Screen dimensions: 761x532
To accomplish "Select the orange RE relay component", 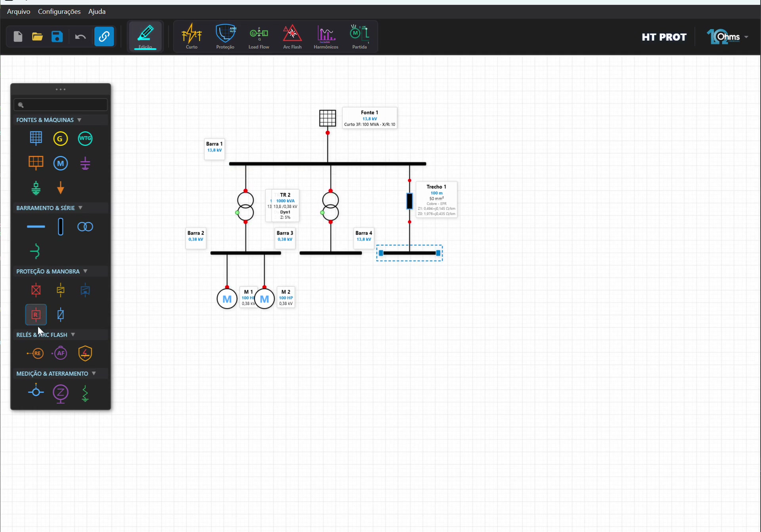I will tap(35, 353).
